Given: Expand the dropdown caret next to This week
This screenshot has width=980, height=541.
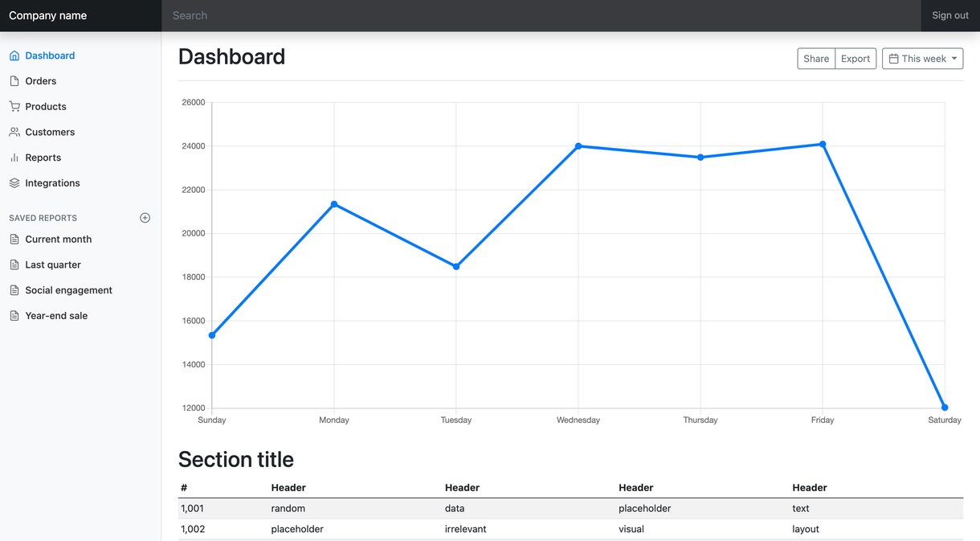Looking at the screenshot, I should 954,59.
